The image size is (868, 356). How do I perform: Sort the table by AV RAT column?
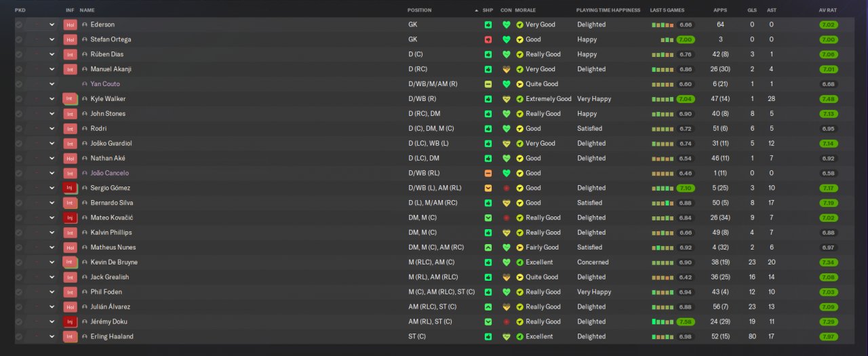click(x=827, y=10)
